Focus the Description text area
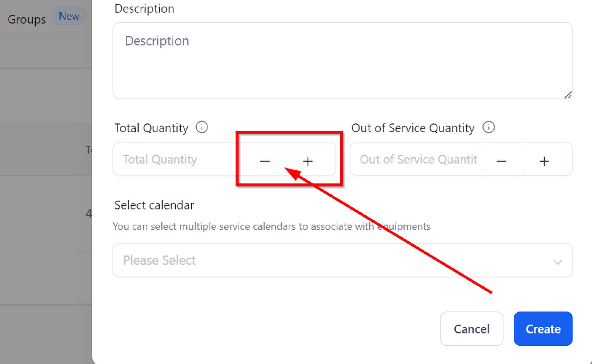This screenshot has height=364, width=592. coord(342,61)
